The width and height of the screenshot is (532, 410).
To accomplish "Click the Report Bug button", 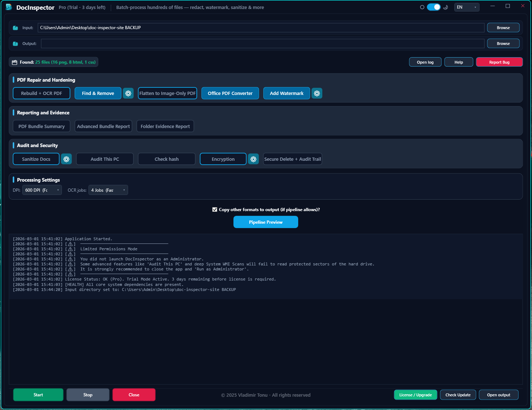I will [499, 62].
